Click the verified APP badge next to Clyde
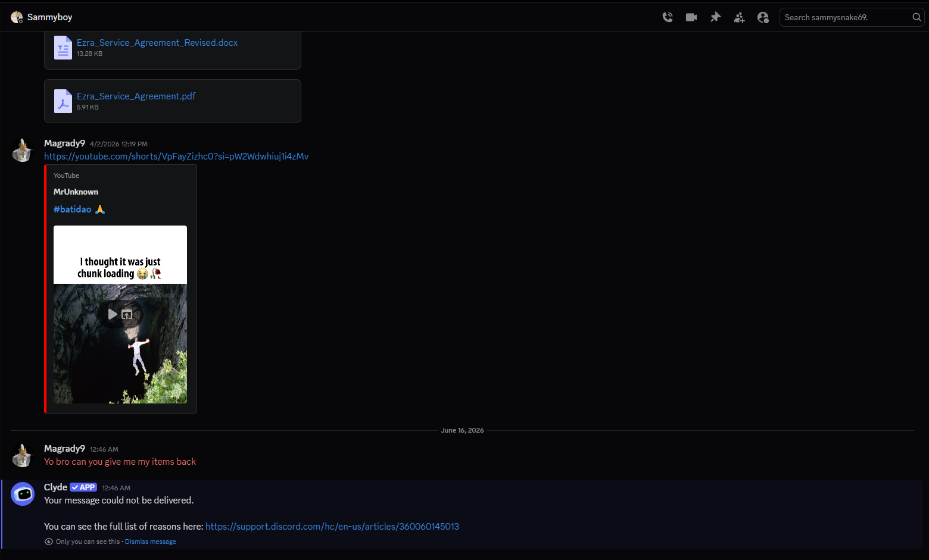929x560 pixels. point(83,487)
